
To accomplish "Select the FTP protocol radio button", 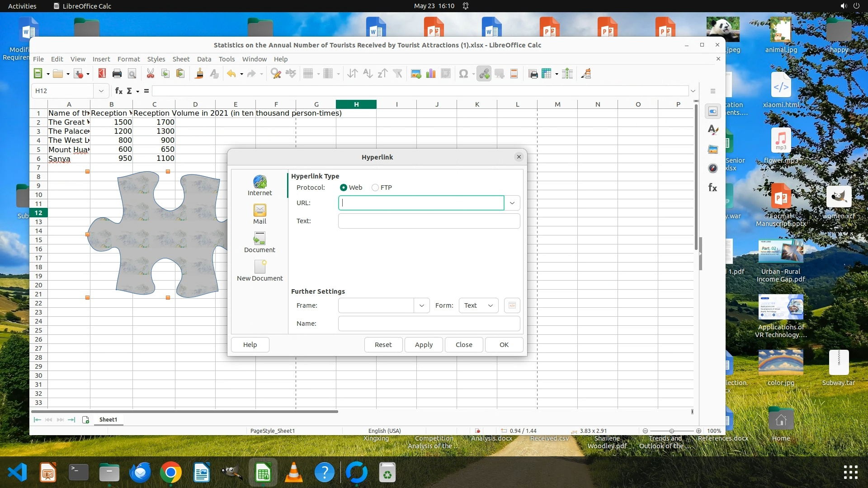I will coord(375,188).
